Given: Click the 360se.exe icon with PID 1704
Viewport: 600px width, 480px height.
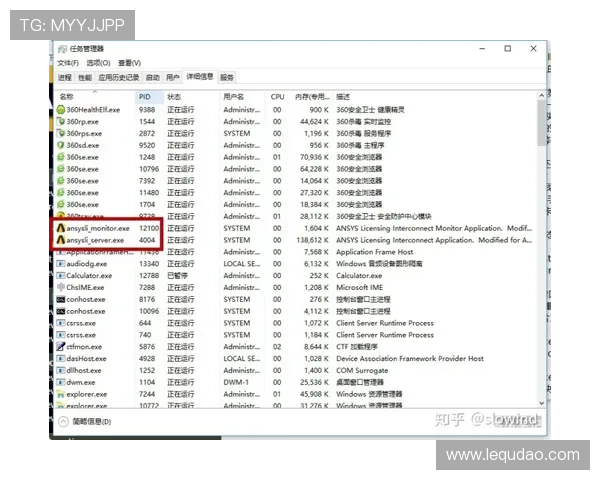Looking at the screenshot, I should pos(60,204).
